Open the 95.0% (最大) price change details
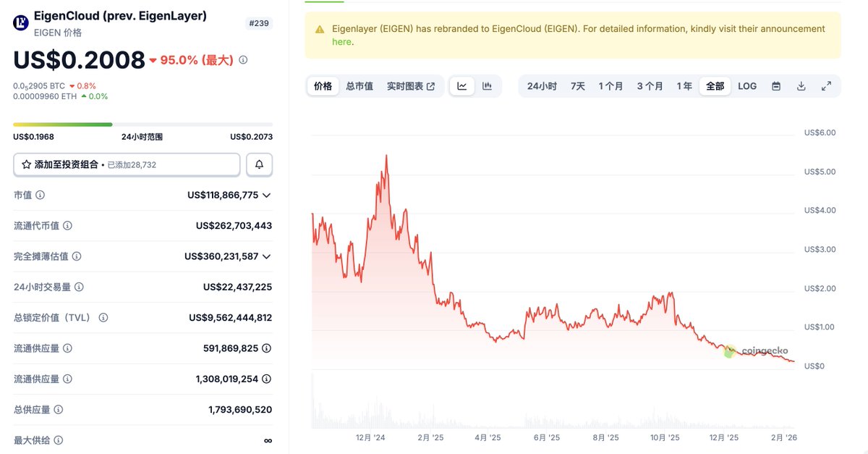The image size is (868, 454). click(x=243, y=60)
